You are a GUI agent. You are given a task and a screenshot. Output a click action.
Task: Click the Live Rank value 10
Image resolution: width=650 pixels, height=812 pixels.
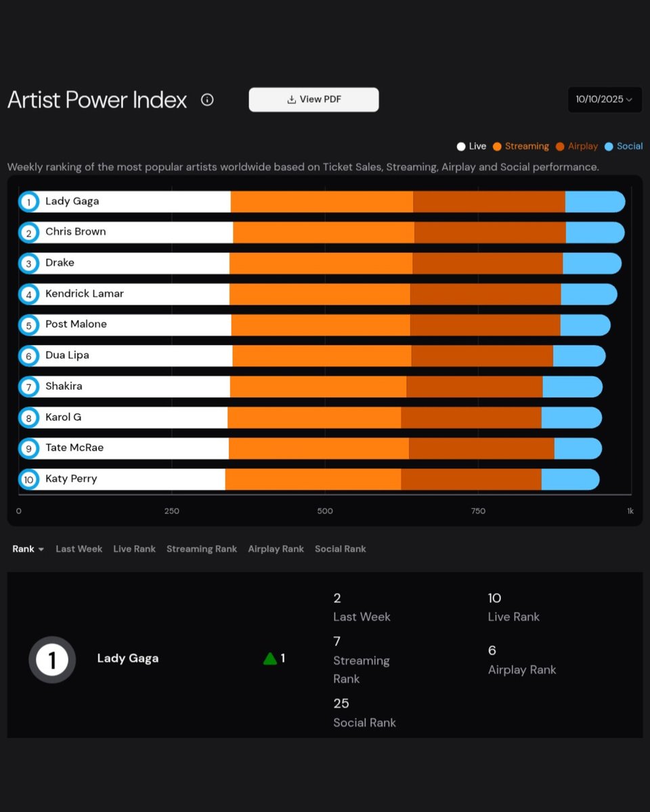[x=494, y=598]
